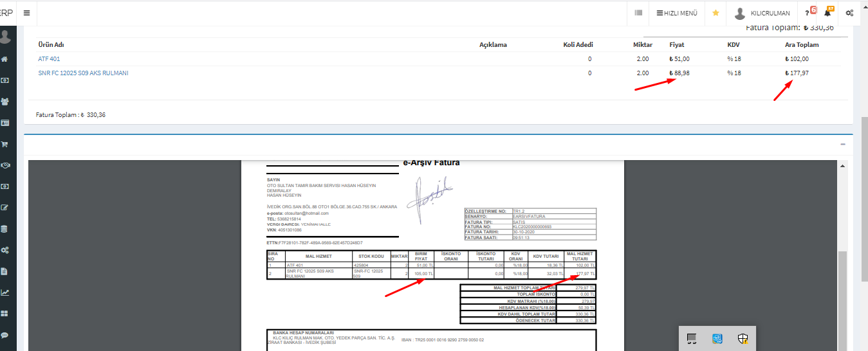The image size is (868, 351).
Task: Click the database stack icon in sidebar
Action: pos(5,229)
